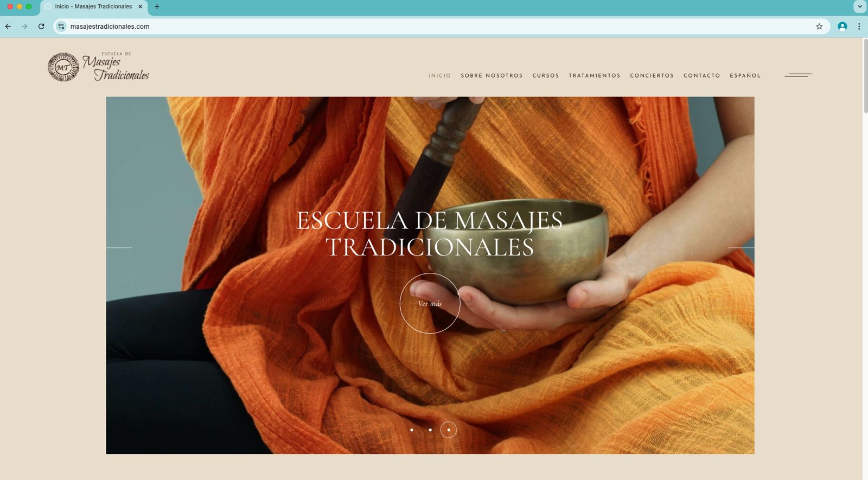This screenshot has height=480, width=868.
Task: Click the page's vertical scrollbar thumb
Action: coord(865,76)
